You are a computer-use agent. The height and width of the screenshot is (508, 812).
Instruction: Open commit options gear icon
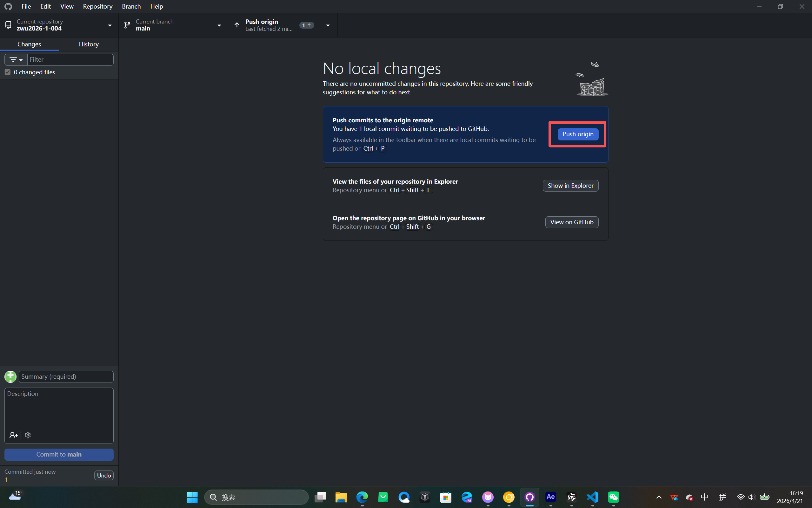[28, 435]
